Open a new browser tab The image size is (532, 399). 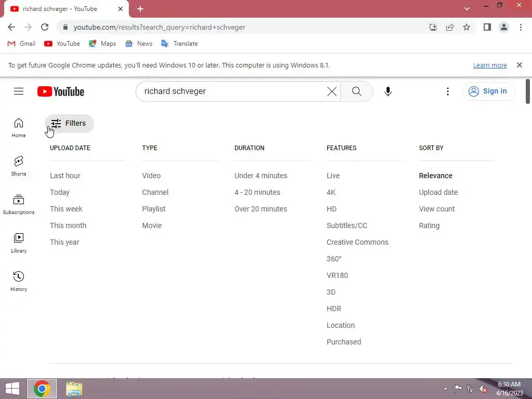click(x=140, y=9)
